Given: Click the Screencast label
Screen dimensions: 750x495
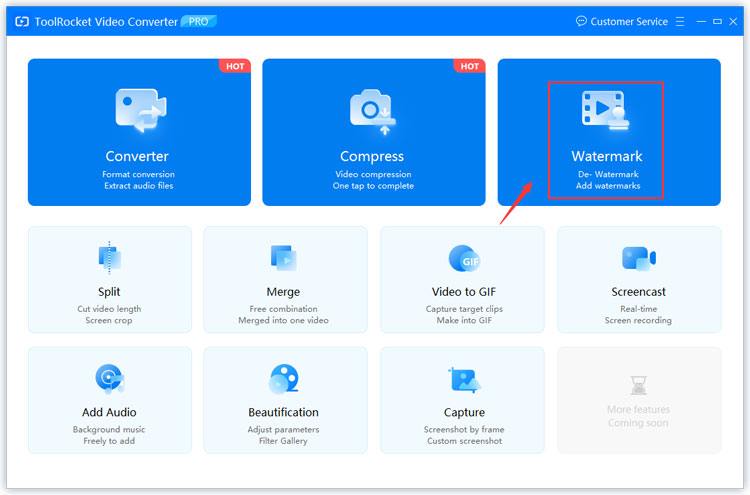Looking at the screenshot, I should (x=638, y=292).
